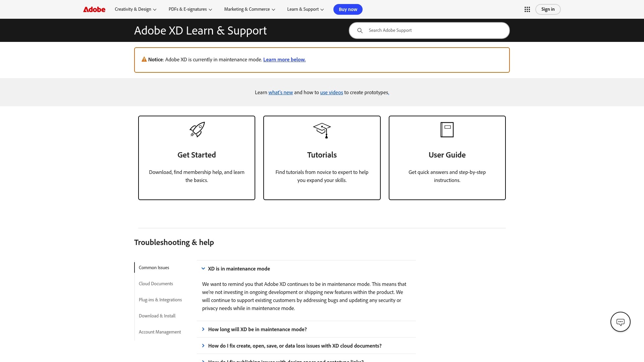The image size is (644, 362).
Task: Click the rocket icon in Get Started
Action: pos(197,129)
